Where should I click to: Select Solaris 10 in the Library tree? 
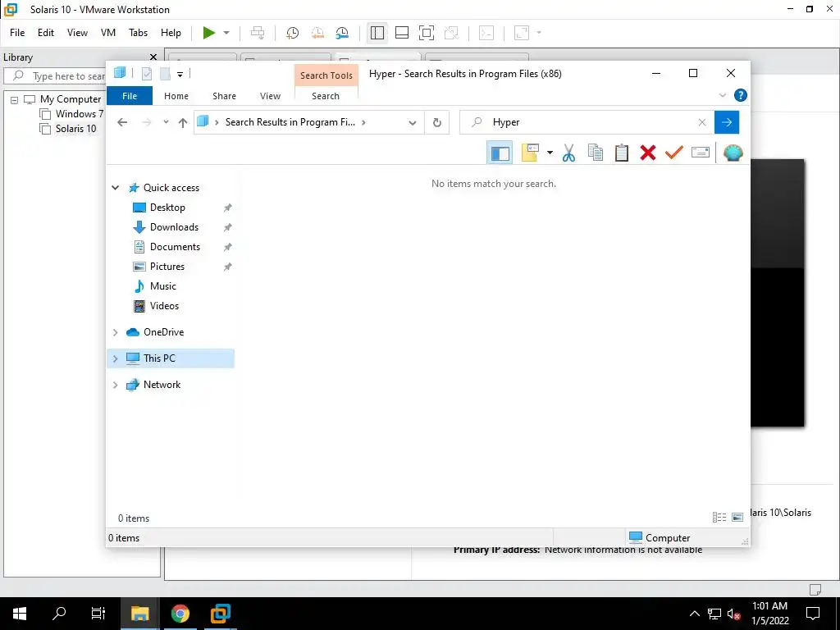point(75,129)
